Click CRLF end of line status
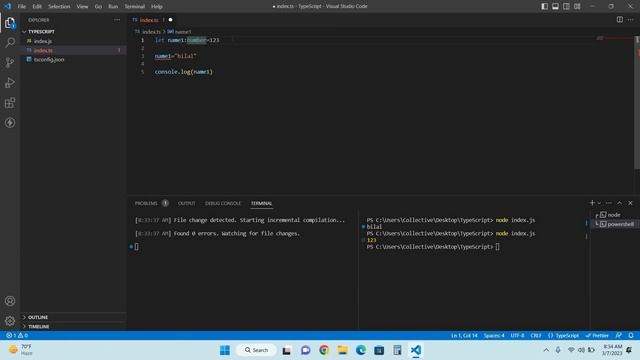 coord(536,336)
